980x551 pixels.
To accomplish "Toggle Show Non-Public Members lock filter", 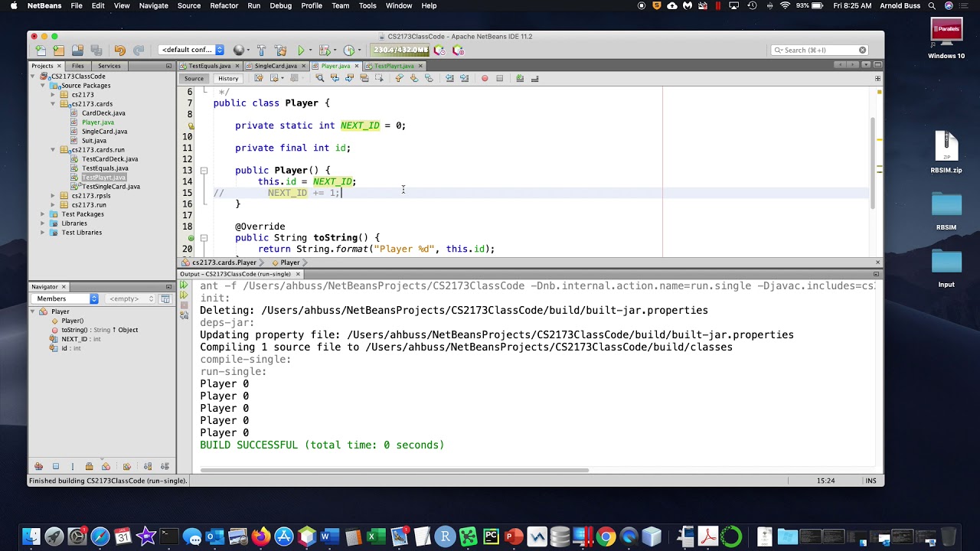I will 89,466.
